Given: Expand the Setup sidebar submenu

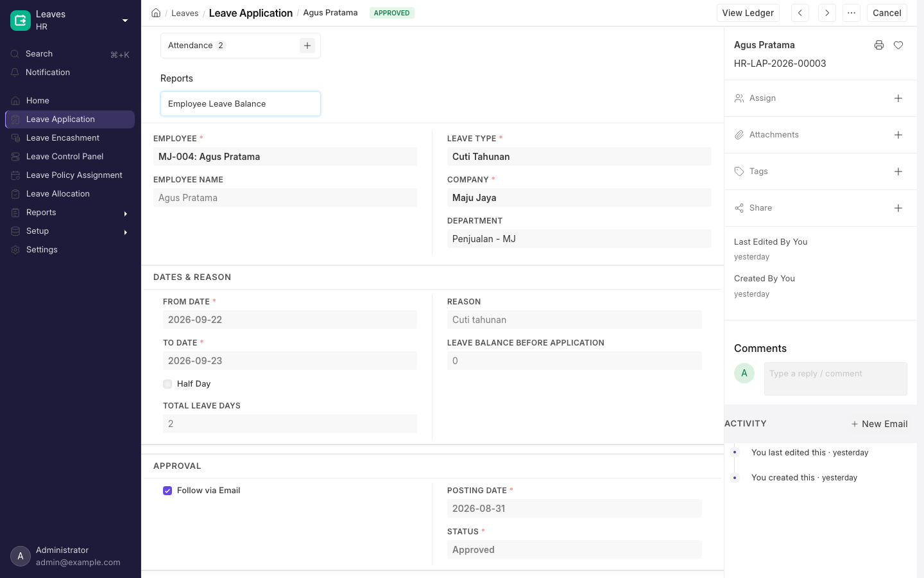Looking at the screenshot, I should click(x=126, y=232).
